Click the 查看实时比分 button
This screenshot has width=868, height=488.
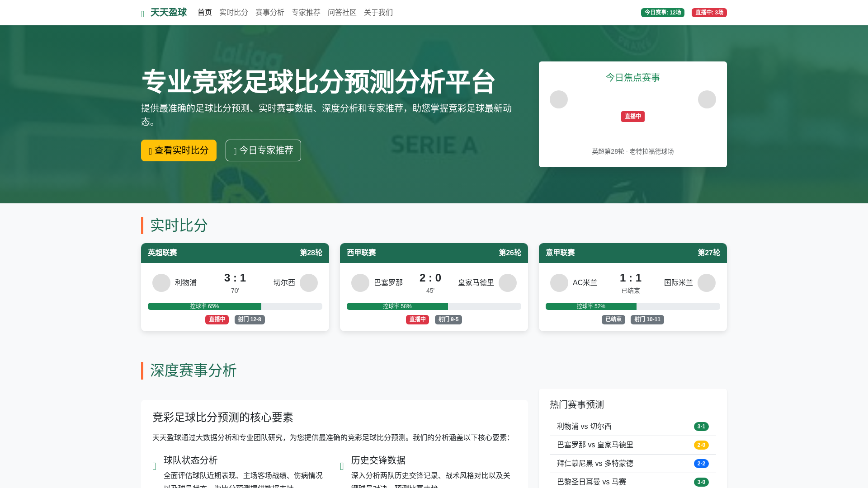tap(179, 150)
